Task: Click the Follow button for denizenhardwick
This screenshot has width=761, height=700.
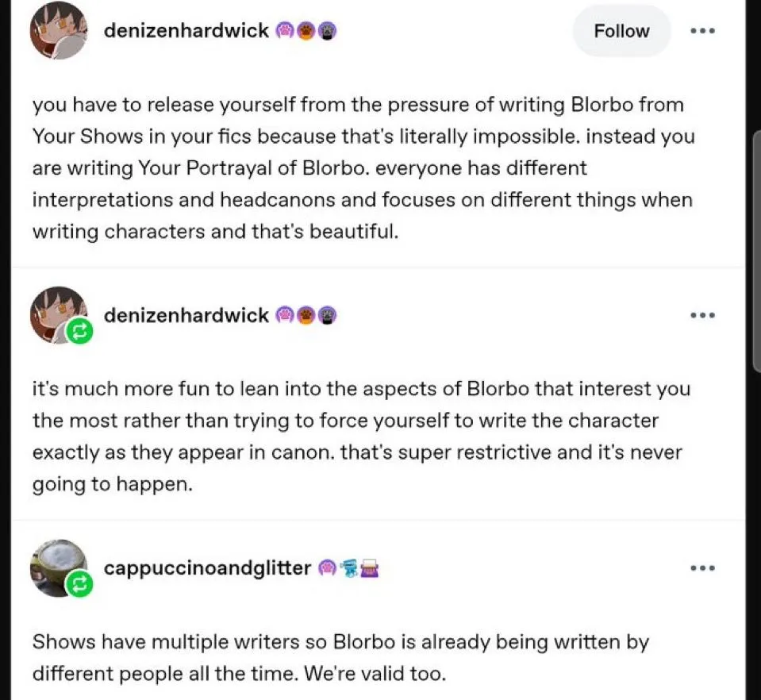Action: tap(621, 31)
